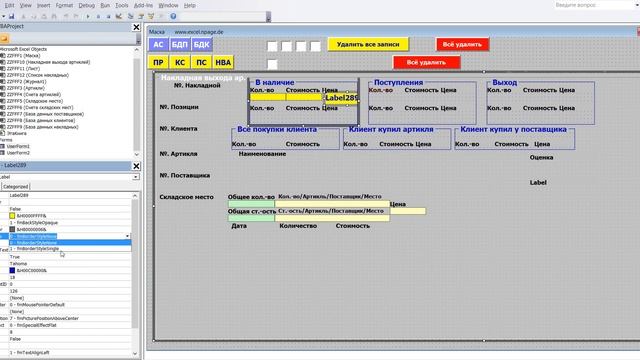The width and height of the screenshot is (640, 360).
Task: Open the Object Browser toolbar icon
Action: (151, 16)
